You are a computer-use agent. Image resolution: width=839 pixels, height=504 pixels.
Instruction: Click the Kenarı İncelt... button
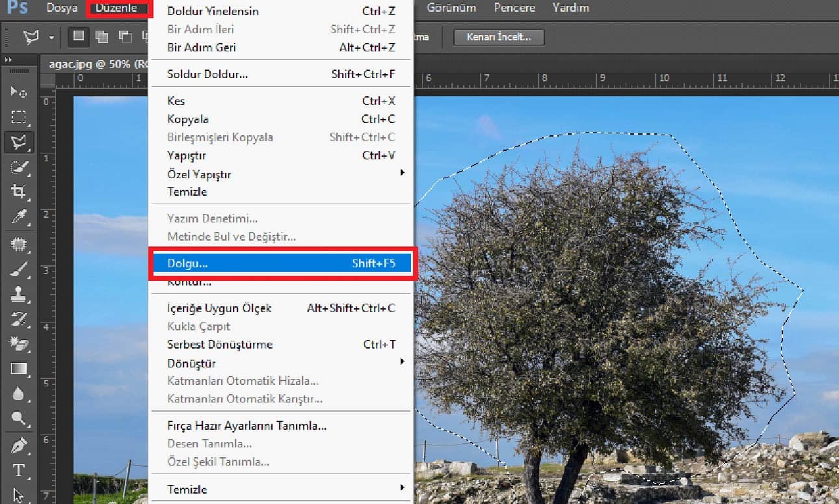(498, 37)
